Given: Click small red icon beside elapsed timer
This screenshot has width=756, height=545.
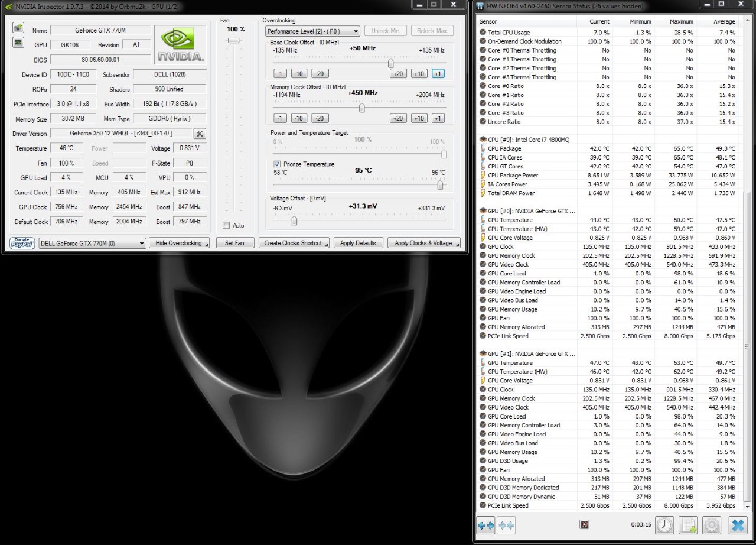Looking at the screenshot, I should (584, 524).
